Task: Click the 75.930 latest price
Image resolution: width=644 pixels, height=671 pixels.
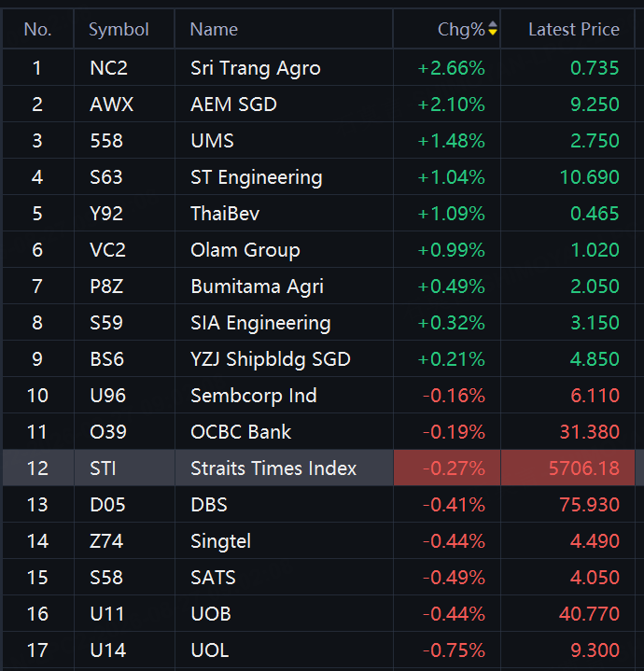Action: [589, 505]
